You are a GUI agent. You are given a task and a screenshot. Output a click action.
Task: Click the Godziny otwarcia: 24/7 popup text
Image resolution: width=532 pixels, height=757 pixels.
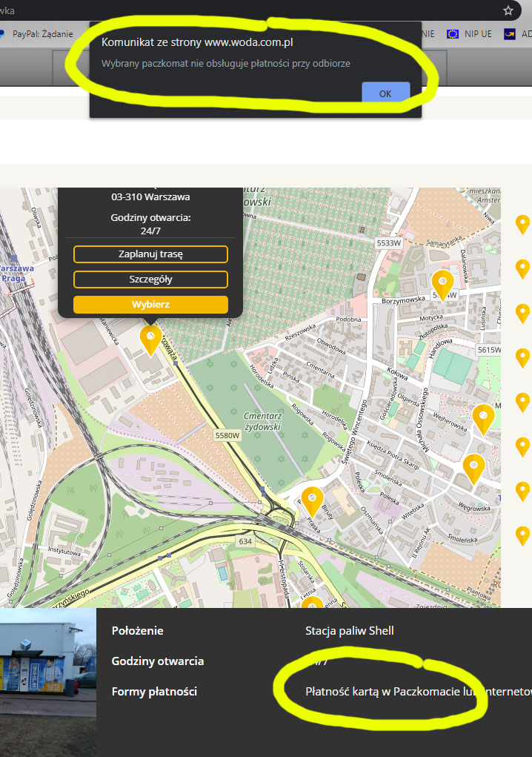(x=150, y=224)
